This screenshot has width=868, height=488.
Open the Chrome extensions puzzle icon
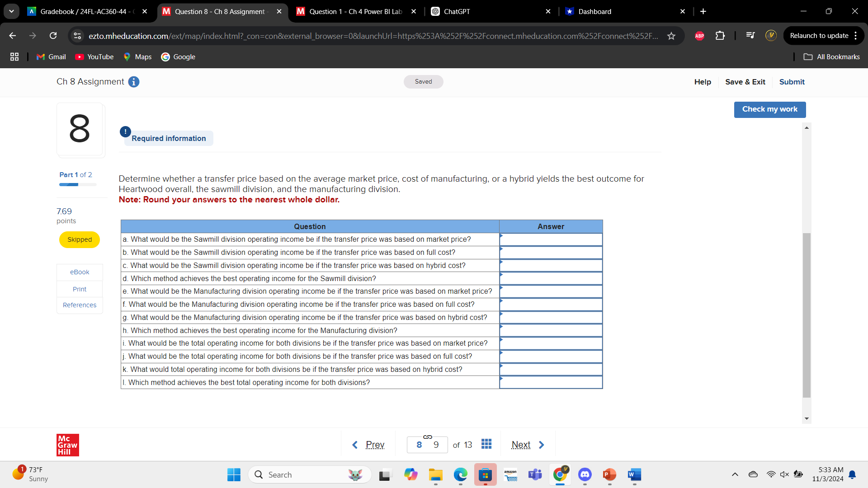(x=720, y=36)
